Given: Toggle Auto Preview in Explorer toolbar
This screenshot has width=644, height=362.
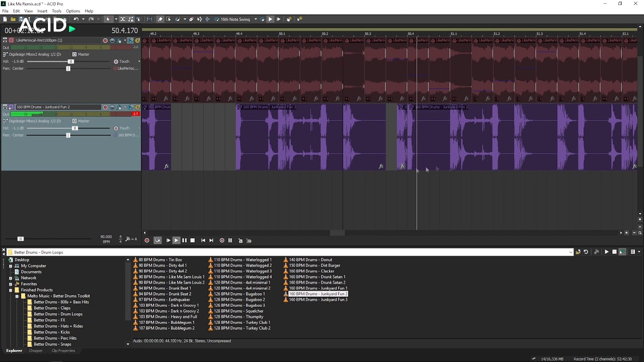Looking at the screenshot, I should pos(622,252).
